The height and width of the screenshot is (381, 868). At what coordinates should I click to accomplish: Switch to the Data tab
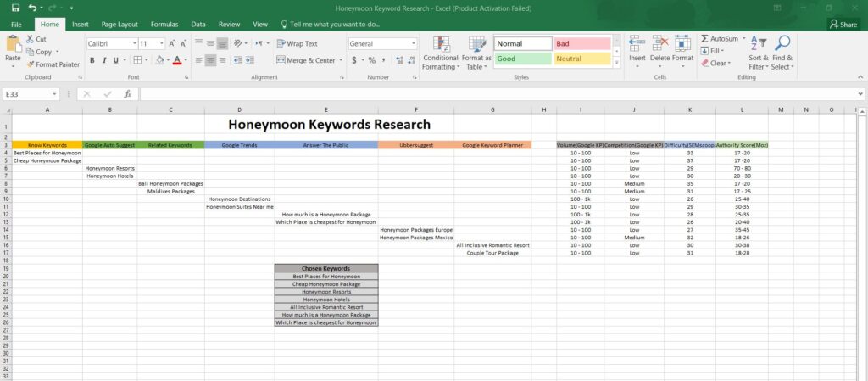198,25
